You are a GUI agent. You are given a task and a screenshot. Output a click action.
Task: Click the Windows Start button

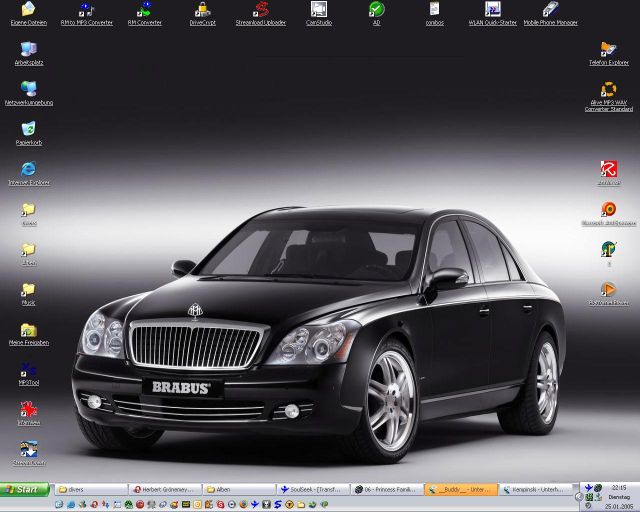25,489
